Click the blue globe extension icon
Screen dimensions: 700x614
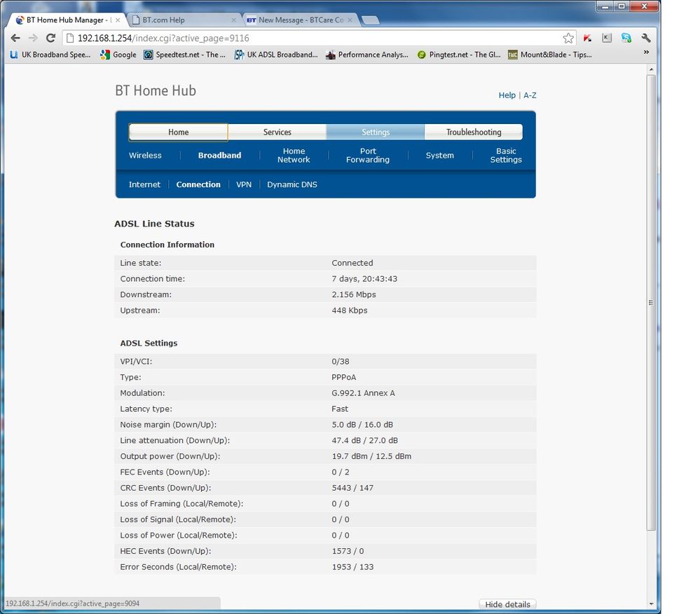pyautogui.click(x=626, y=38)
